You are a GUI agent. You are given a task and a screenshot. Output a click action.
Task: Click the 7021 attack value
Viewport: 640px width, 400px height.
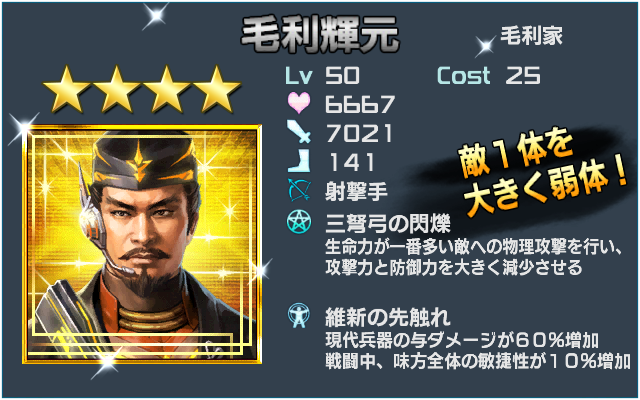click(359, 133)
